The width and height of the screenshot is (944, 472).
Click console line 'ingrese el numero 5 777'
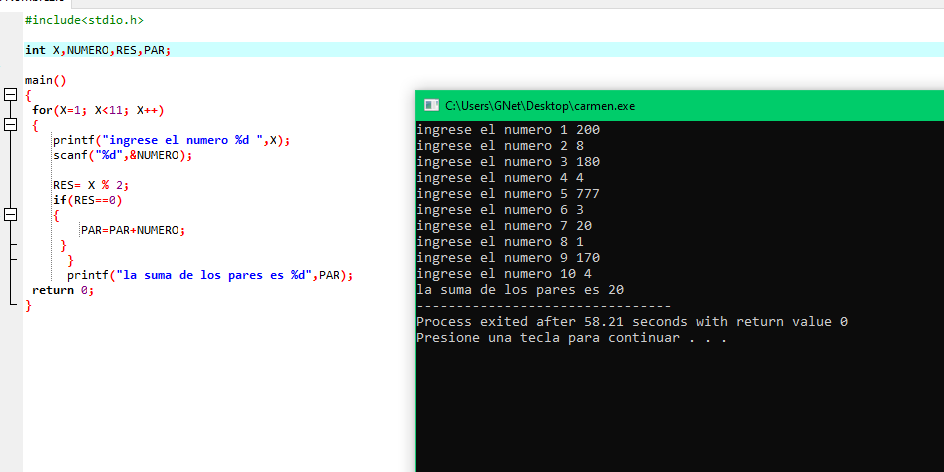click(508, 194)
